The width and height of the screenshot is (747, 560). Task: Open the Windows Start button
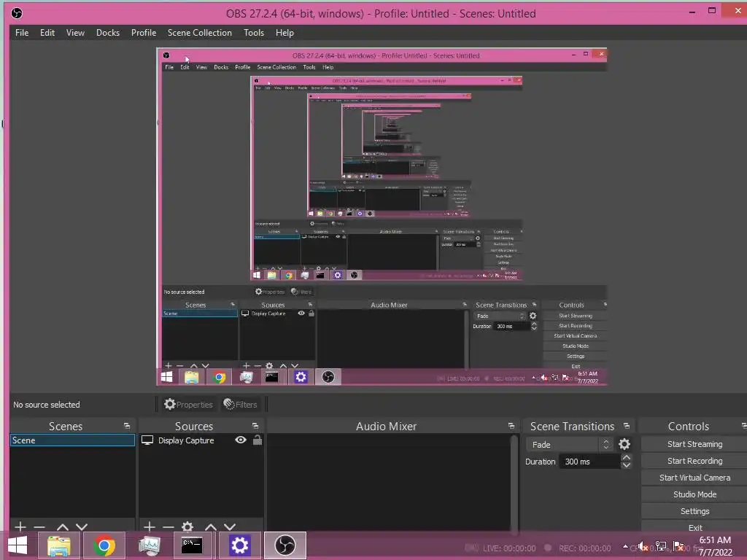pyautogui.click(x=18, y=545)
